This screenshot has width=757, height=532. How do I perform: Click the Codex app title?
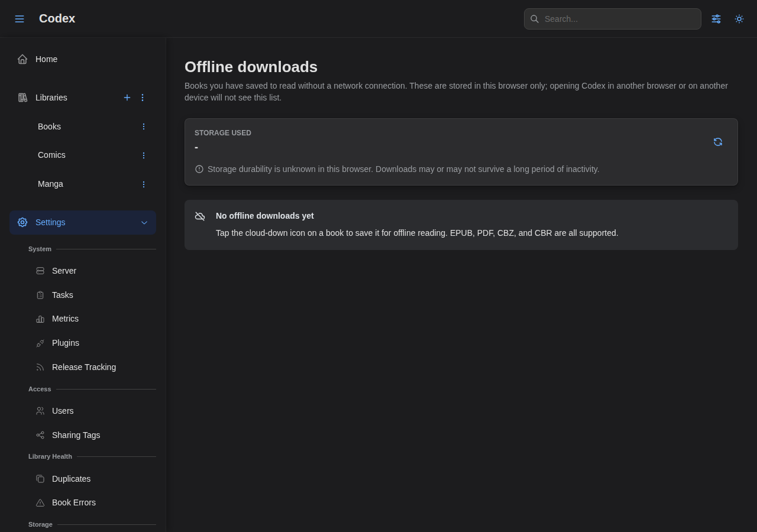point(57,18)
